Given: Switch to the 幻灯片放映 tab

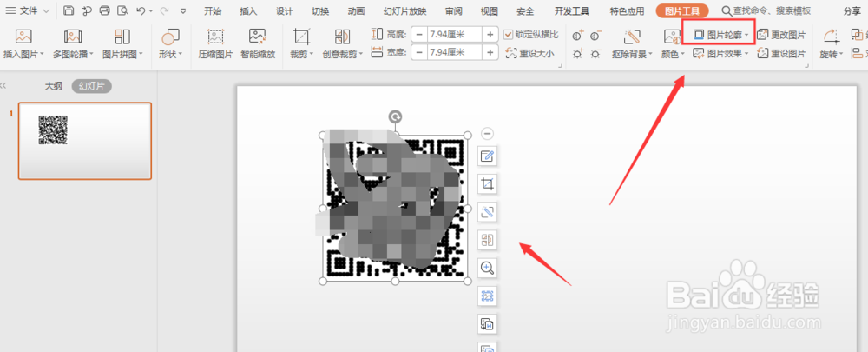Looking at the screenshot, I should click(404, 11).
